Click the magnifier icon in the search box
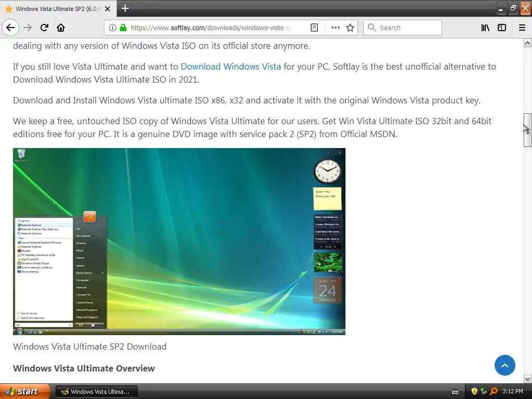 tap(372, 28)
